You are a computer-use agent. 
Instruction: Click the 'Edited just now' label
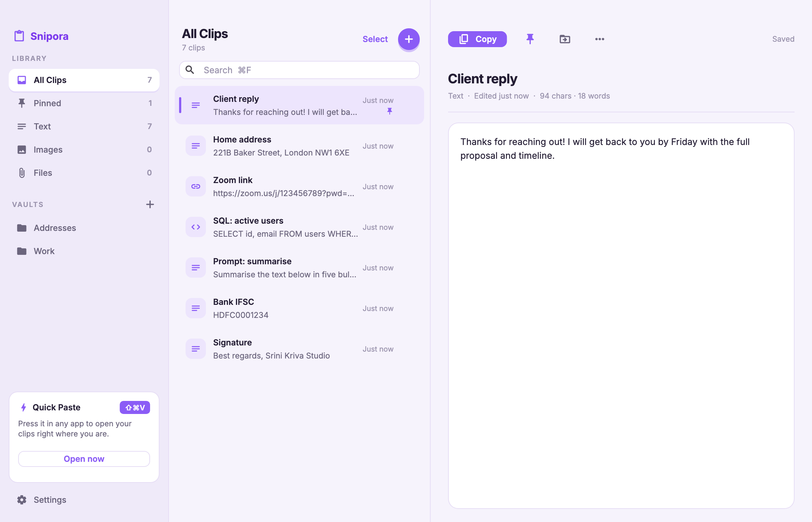[501, 96]
